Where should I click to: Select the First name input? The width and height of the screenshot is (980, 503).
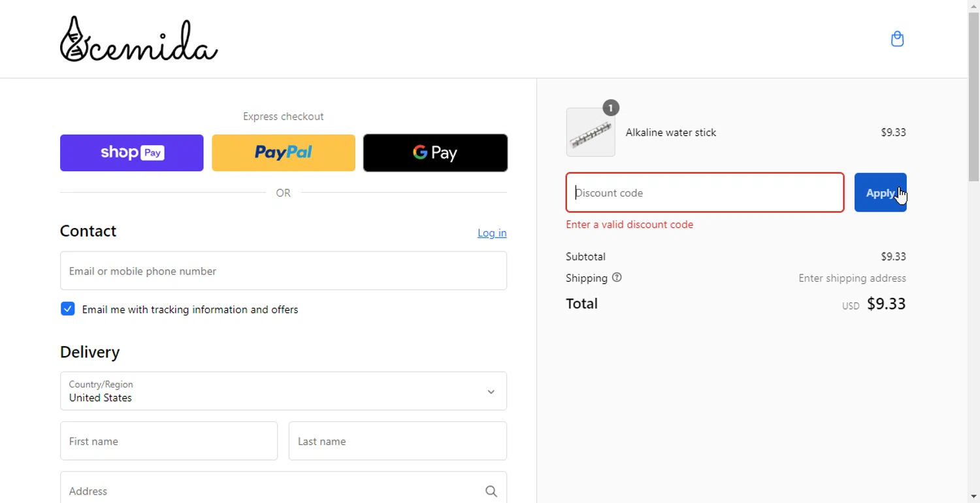coord(169,441)
